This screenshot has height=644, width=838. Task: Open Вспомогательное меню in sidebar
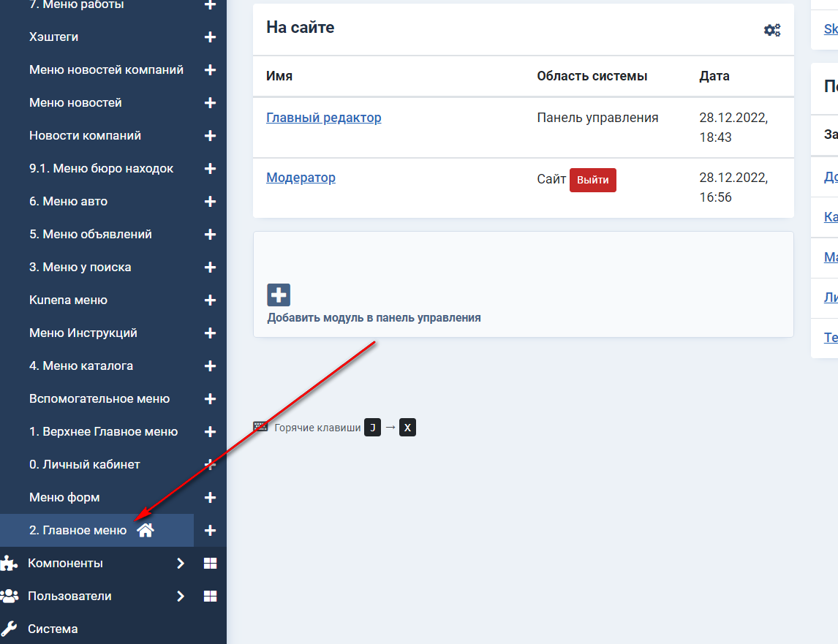pos(99,398)
